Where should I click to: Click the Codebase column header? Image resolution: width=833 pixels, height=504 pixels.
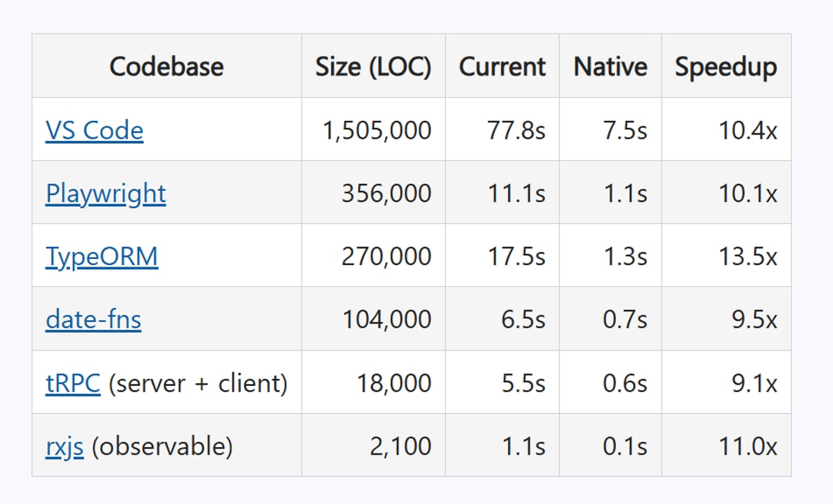click(x=167, y=67)
